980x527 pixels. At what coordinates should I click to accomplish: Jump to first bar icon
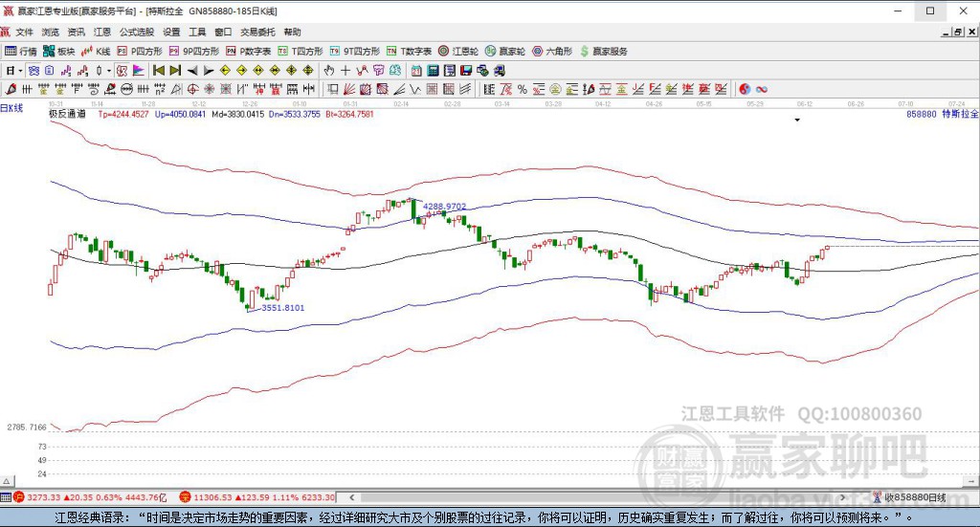click(x=159, y=71)
